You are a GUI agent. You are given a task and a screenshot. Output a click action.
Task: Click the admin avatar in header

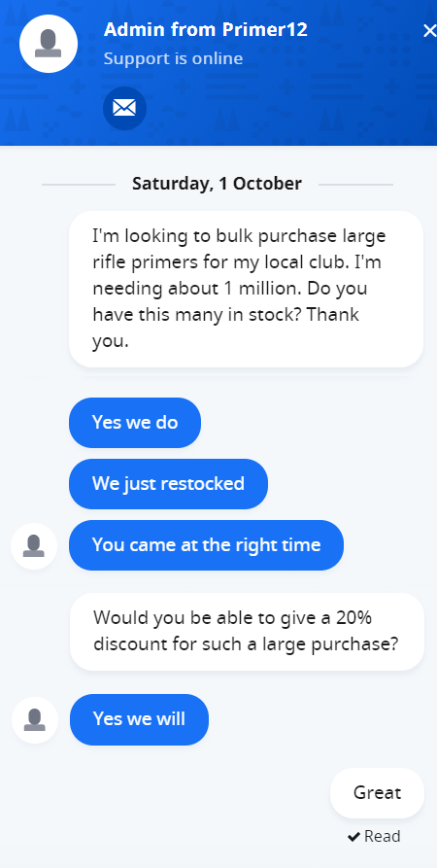(x=49, y=44)
